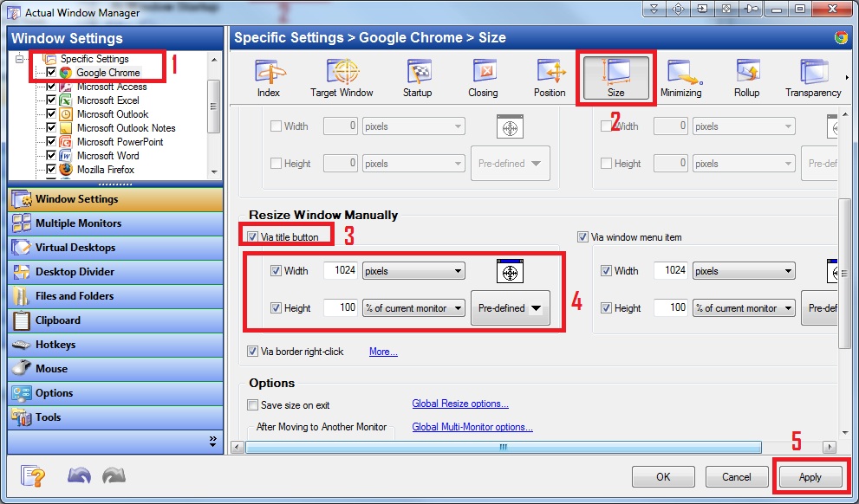Click the vertical scrollbar thumb of the settings pane
This screenshot has width=859, height=504.
tap(844, 274)
